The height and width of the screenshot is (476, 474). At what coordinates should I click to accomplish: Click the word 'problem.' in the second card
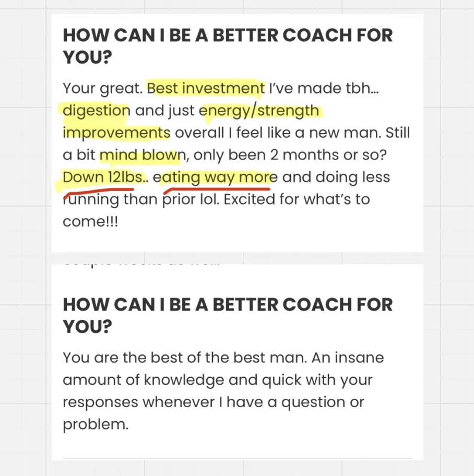point(96,425)
